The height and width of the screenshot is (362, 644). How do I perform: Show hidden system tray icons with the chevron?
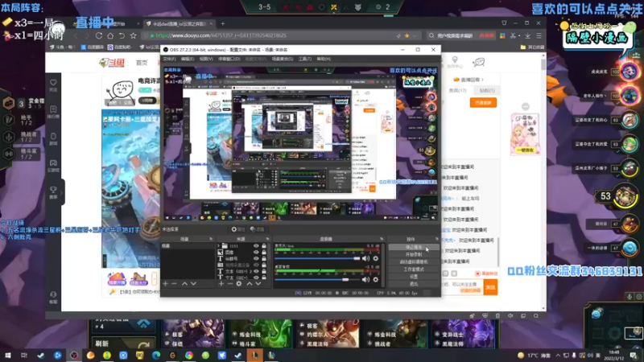click(558, 356)
